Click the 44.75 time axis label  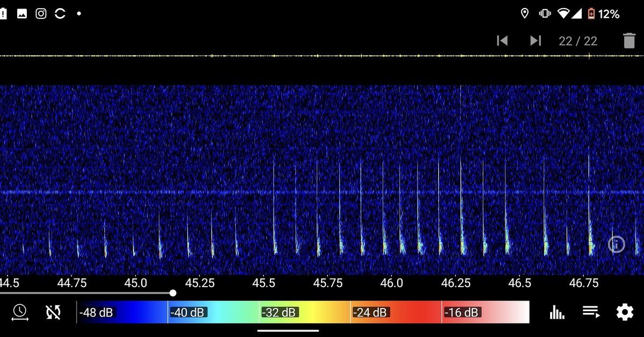click(72, 282)
